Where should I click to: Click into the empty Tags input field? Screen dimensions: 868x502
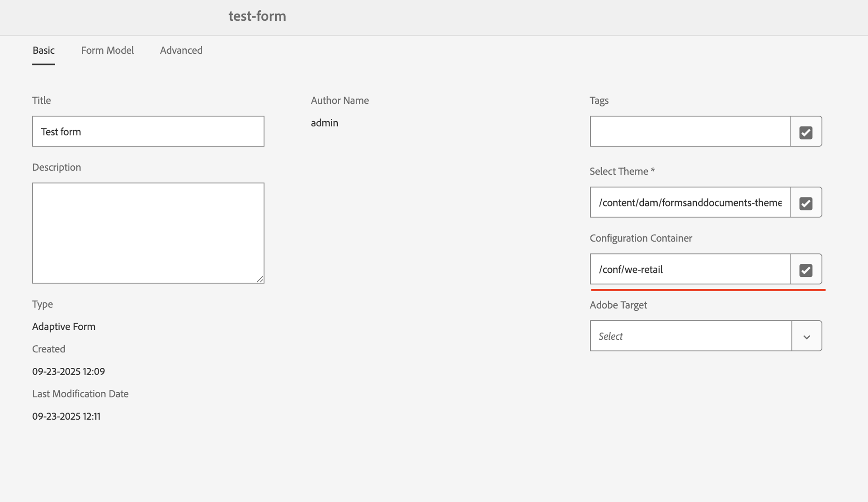pos(689,132)
